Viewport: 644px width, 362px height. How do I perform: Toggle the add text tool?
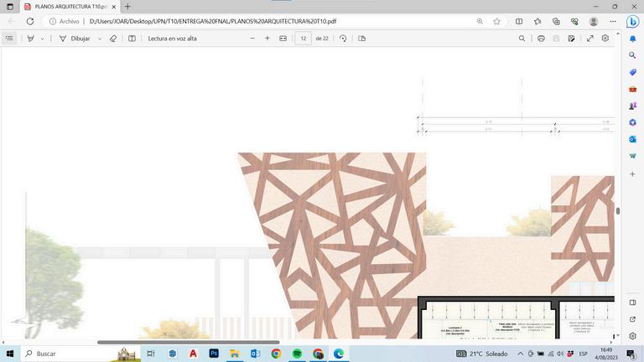[132, 39]
